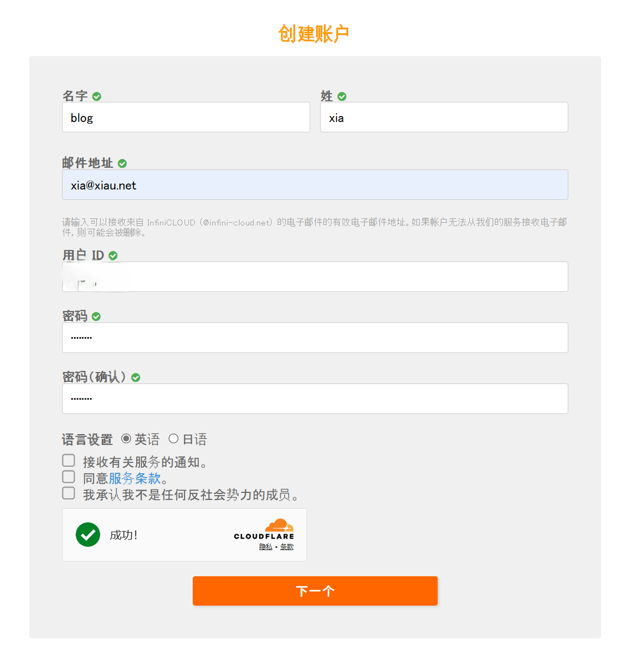Enable 接收有关服务的通知 checkbox

tap(69, 461)
